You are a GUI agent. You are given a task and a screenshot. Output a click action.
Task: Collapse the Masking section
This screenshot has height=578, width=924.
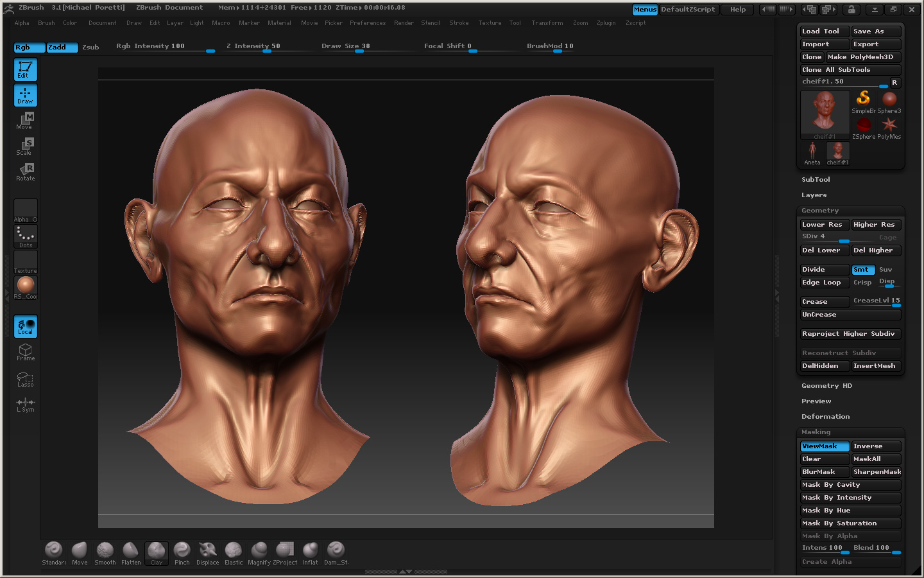(x=816, y=432)
